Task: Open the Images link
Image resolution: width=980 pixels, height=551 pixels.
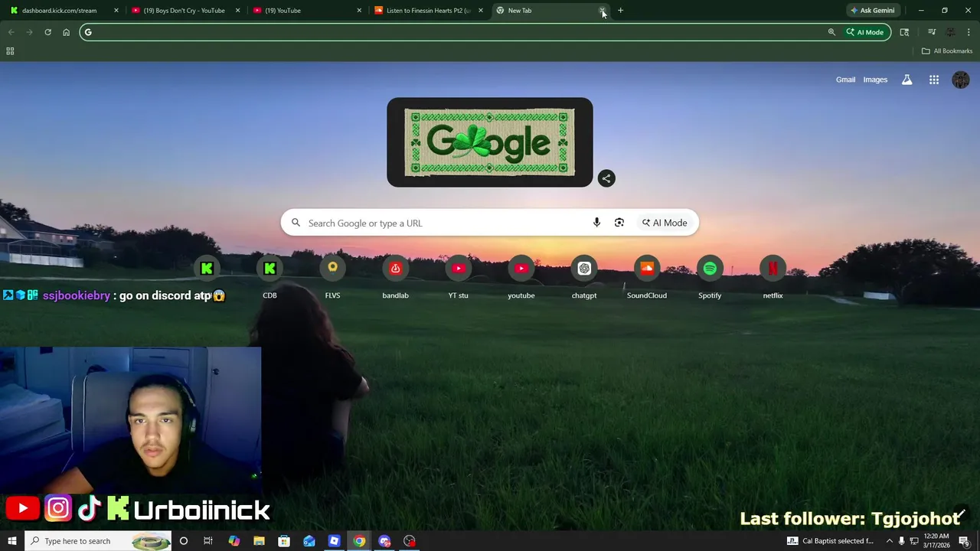Action: click(x=875, y=80)
